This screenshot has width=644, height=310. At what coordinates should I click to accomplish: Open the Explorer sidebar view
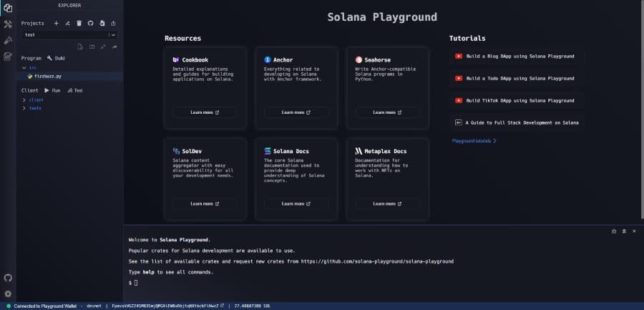8,8
